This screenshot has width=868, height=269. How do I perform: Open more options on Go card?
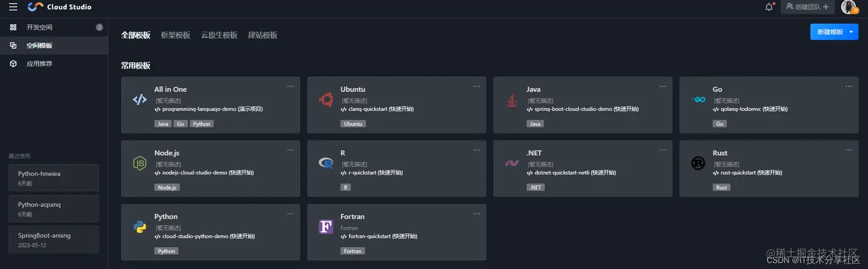click(848, 86)
